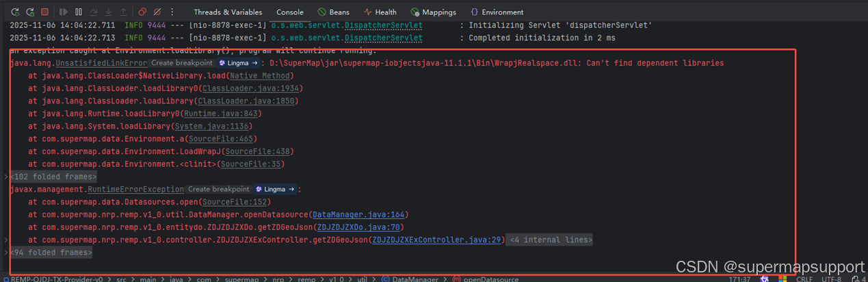Switch to Threads & Variables tab
This screenshot has height=282, width=868.
coord(228,12)
